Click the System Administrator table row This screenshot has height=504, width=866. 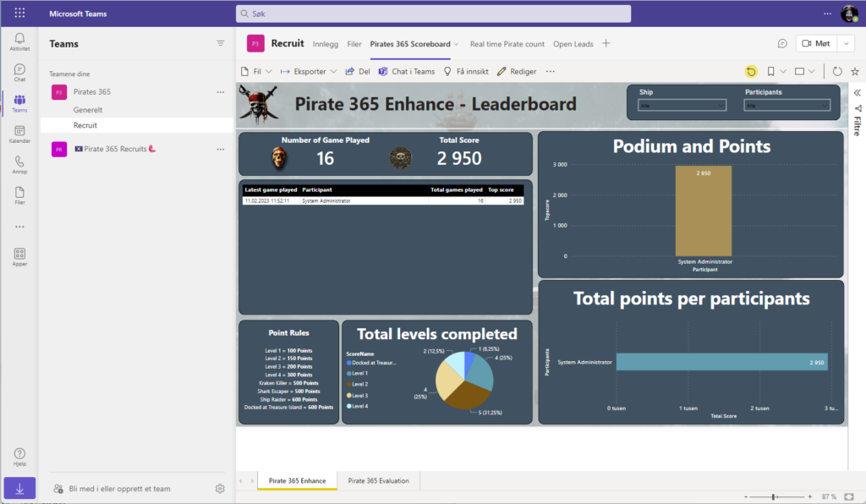[x=383, y=201]
